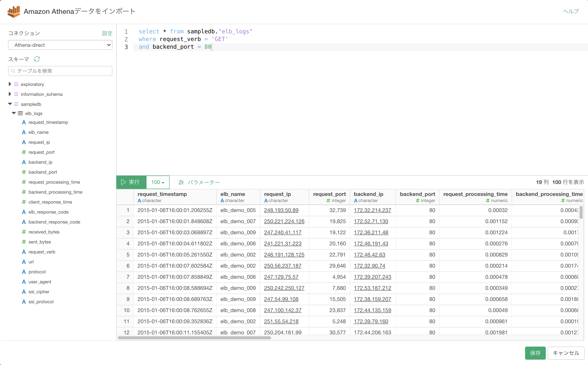The image size is (588, 365).
Task: Open backend IP link 172.32.214.237
Action: click(x=372, y=210)
